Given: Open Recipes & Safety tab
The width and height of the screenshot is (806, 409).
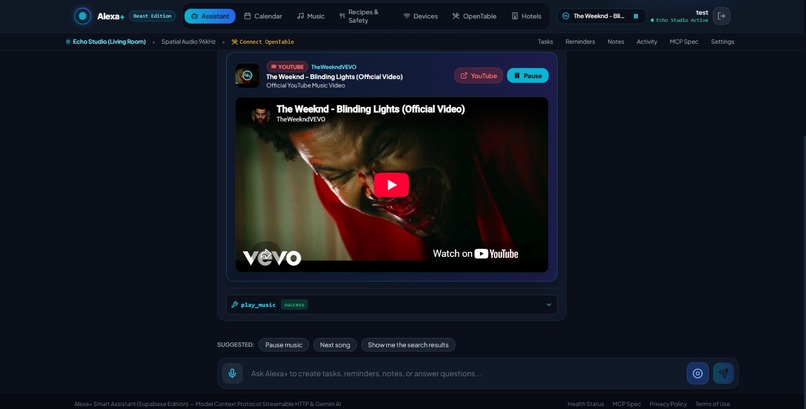Looking at the screenshot, I should pos(365,16).
